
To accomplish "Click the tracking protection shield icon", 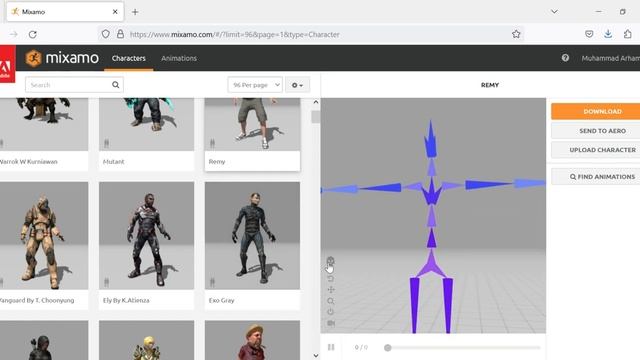I will 106,34.
